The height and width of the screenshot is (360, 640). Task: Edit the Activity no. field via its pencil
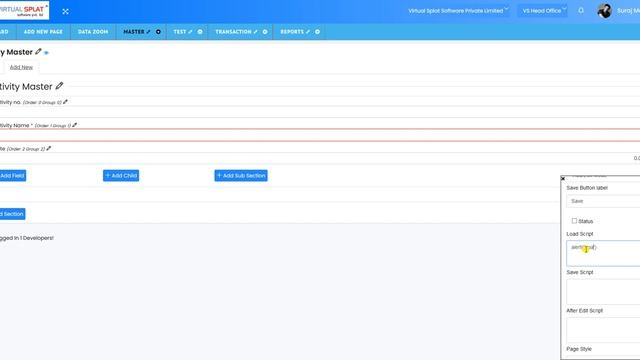65,102
